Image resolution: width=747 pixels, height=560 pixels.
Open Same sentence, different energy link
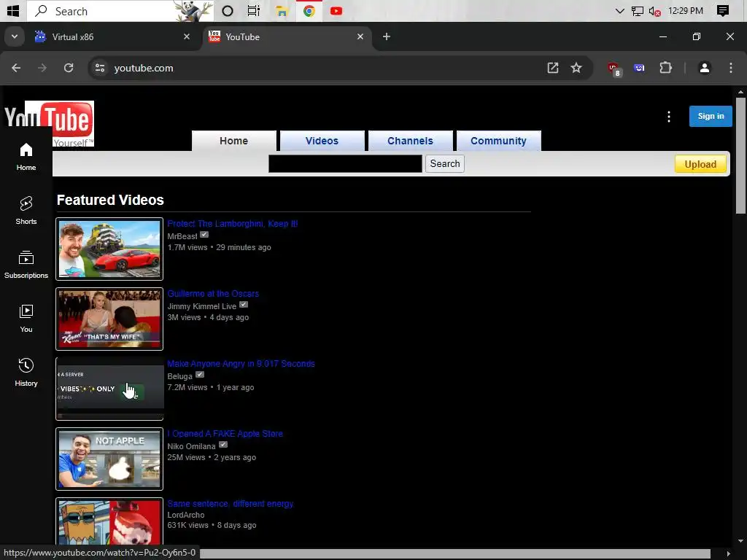[x=231, y=504]
